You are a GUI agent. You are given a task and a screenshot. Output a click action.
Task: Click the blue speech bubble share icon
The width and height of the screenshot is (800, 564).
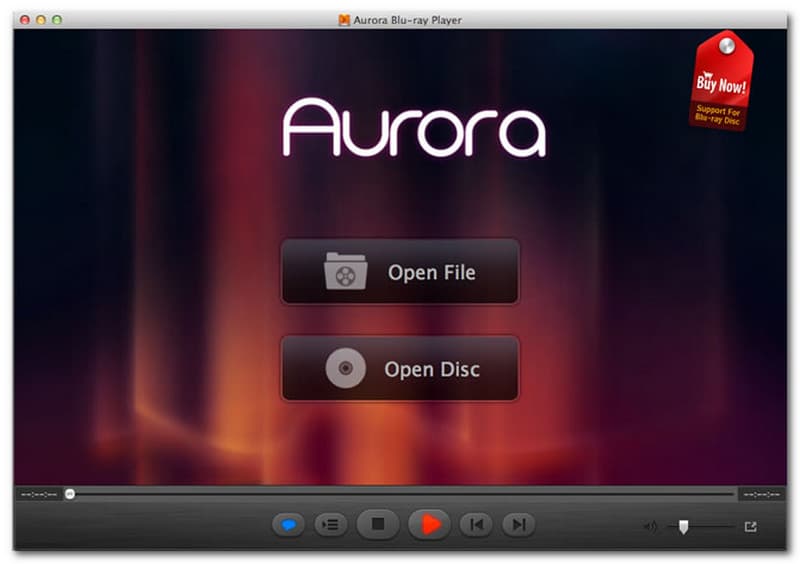click(x=288, y=524)
